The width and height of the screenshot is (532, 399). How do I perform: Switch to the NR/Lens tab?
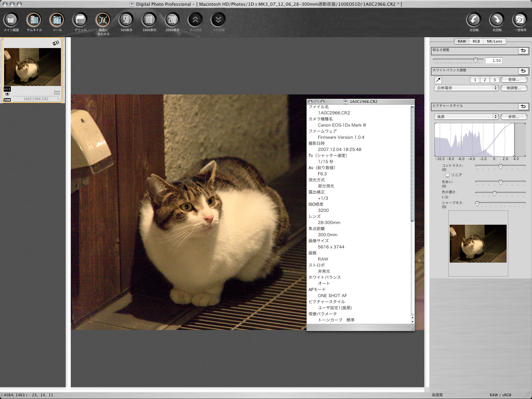[494, 41]
